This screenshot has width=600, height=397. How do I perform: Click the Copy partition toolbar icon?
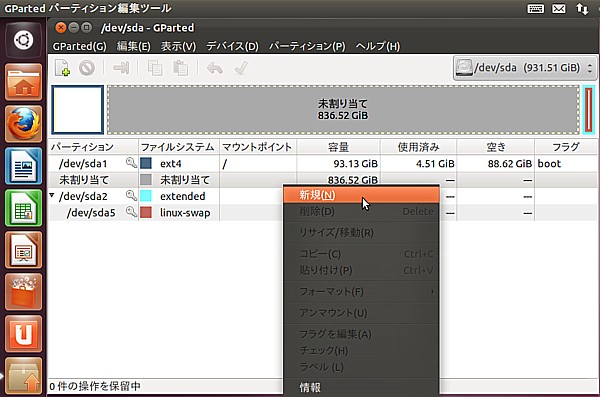point(155,68)
